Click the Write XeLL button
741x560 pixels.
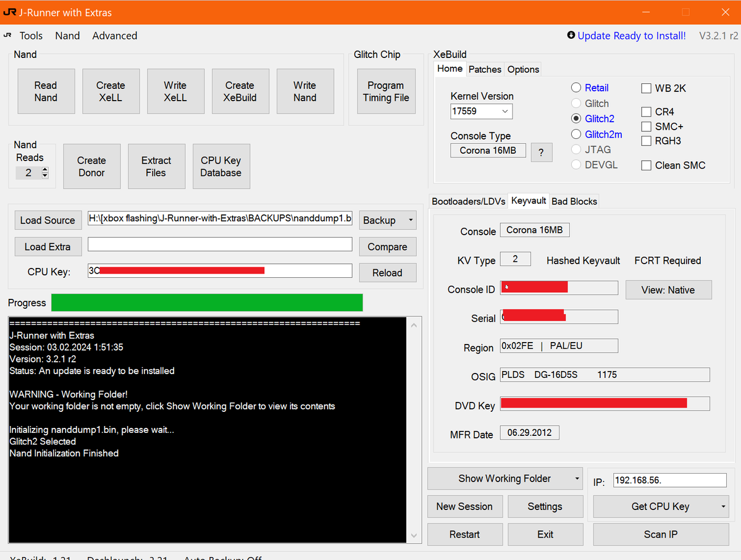click(x=175, y=91)
